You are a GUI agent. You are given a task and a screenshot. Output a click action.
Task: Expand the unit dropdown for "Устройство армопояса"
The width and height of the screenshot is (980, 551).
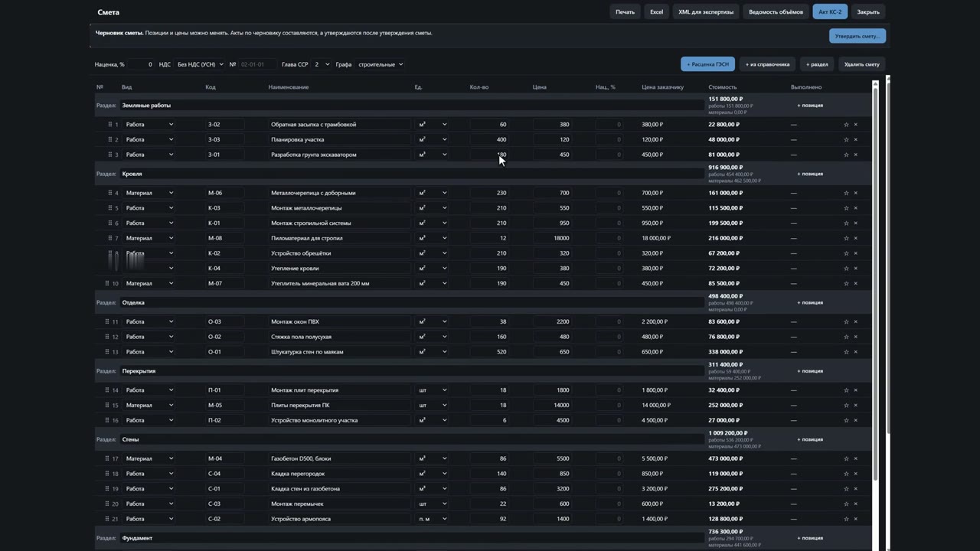pyautogui.click(x=433, y=519)
